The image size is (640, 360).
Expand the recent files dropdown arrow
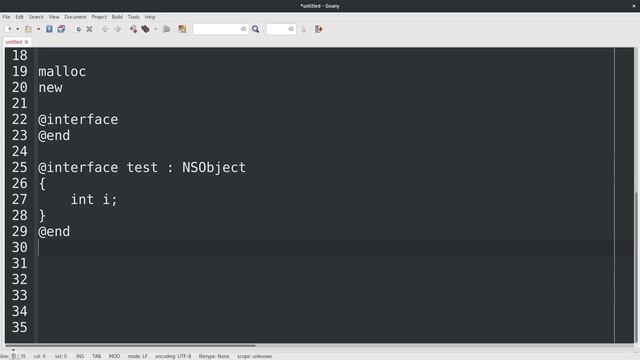(x=38, y=29)
